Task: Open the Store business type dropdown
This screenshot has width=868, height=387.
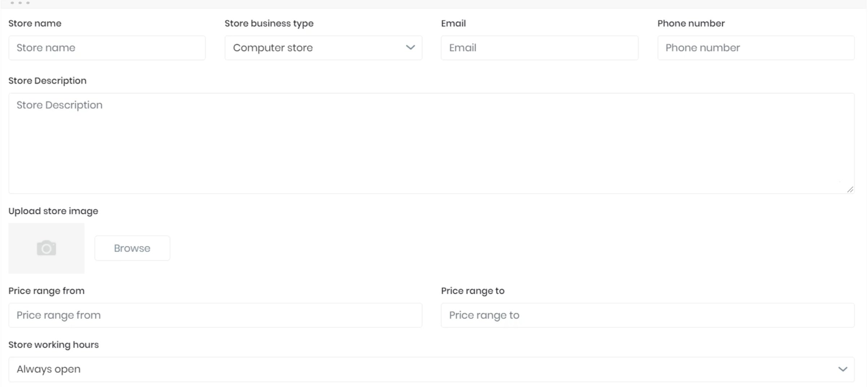Action: 323,48
